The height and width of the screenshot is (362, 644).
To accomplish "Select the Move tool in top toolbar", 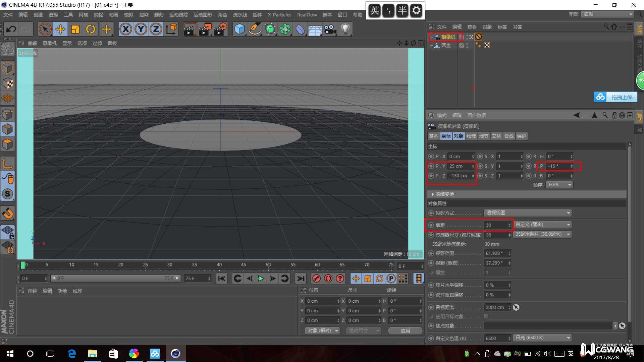I will pos(60,29).
